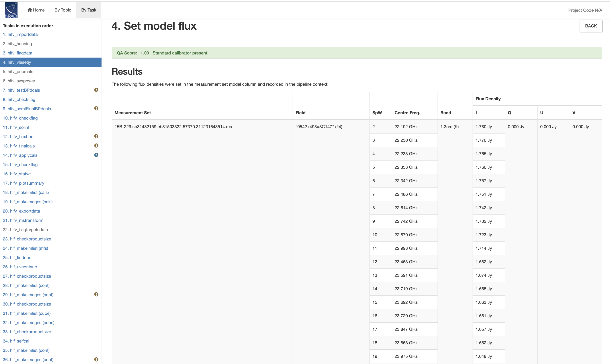Click field cell "0542+498=3C147" (#4)
Viewport: 610px width, 364px height.
click(x=319, y=127)
